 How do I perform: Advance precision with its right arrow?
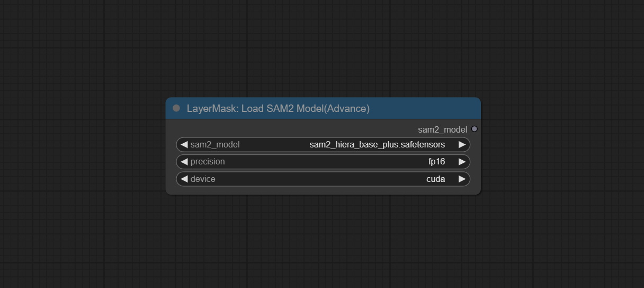[462, 162]
